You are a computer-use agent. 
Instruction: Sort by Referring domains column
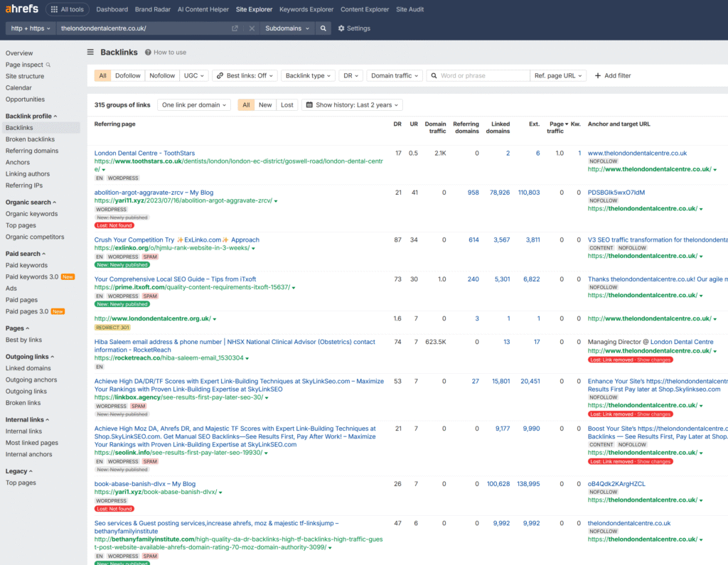pos(466,128)
